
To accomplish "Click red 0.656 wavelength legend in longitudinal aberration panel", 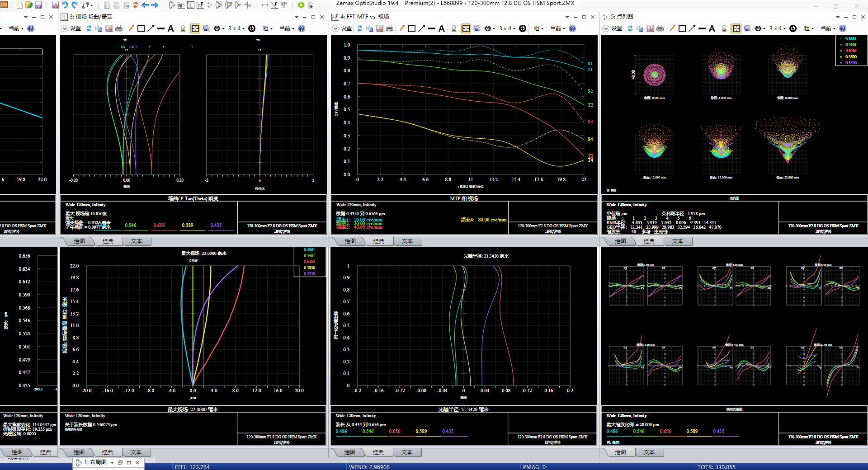I will (395, 431).
